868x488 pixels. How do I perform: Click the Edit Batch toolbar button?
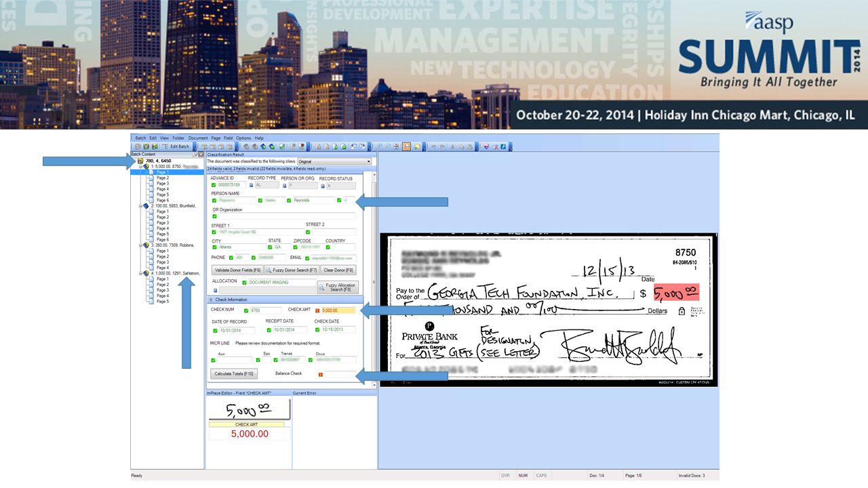tap(176, 146)
